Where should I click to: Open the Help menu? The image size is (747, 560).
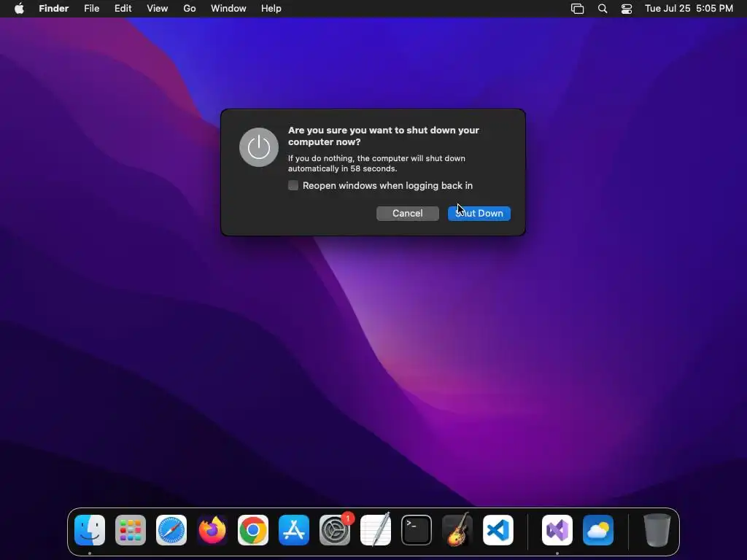coord(271,9)
